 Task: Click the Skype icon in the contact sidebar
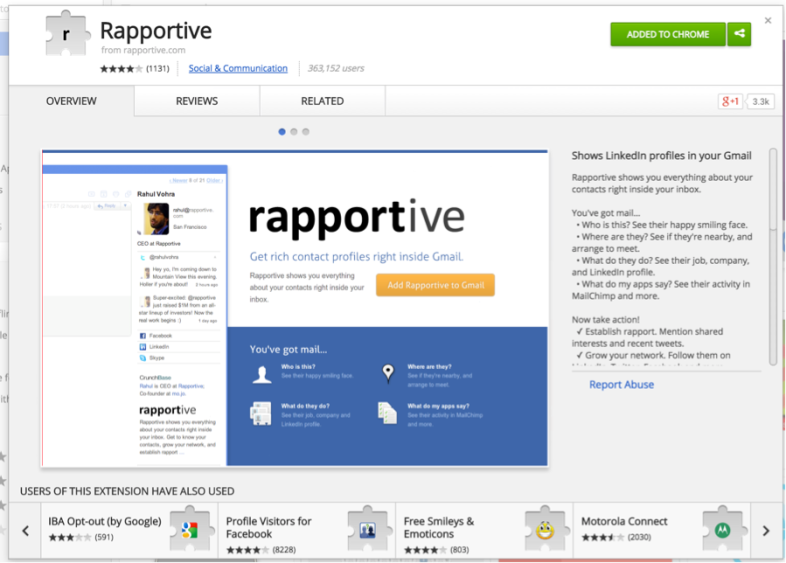pos(143,358)
